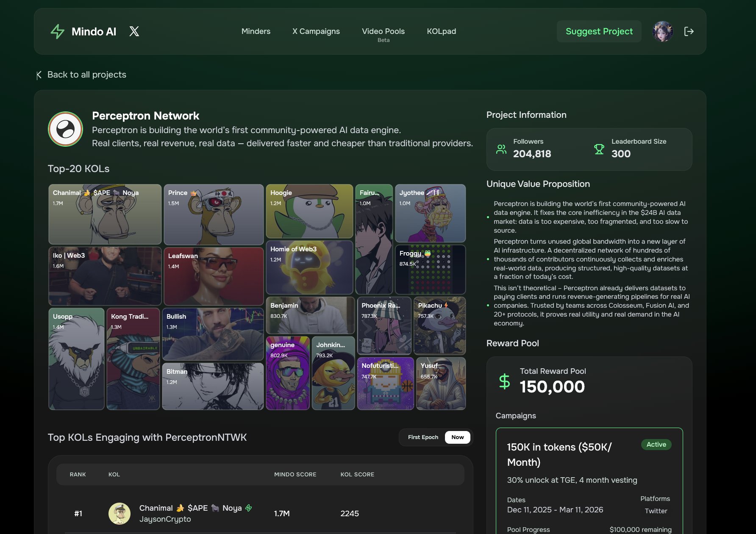This screenshot has height=534, width=756.
Task: View the Jyothee KOL card
Action: point(430,213)
